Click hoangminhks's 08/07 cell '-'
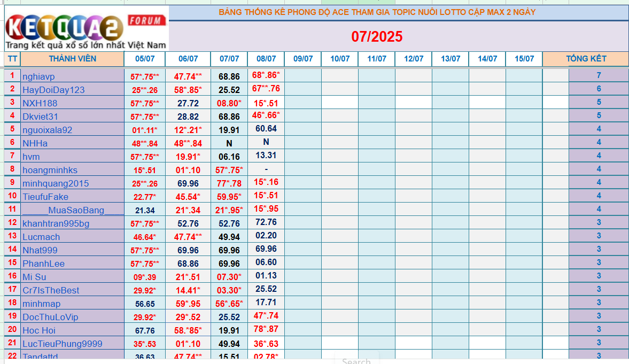This screenshot has width=629, height=364. coord(266,169)
